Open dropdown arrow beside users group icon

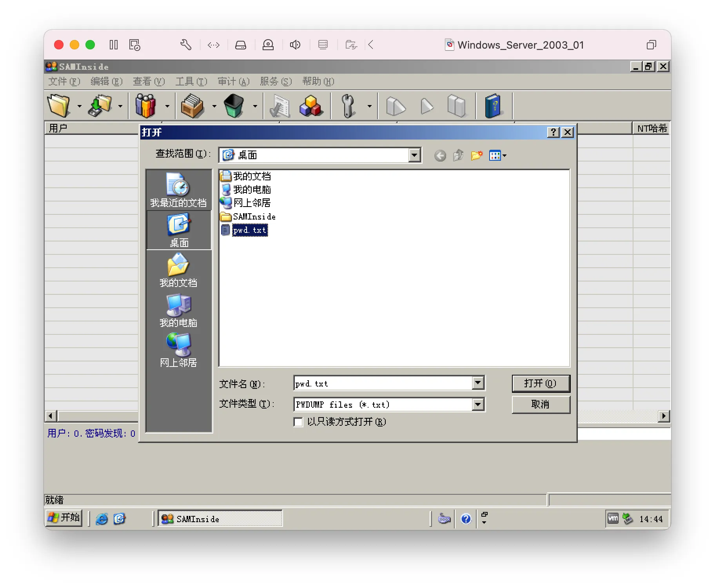coord(167,106)
